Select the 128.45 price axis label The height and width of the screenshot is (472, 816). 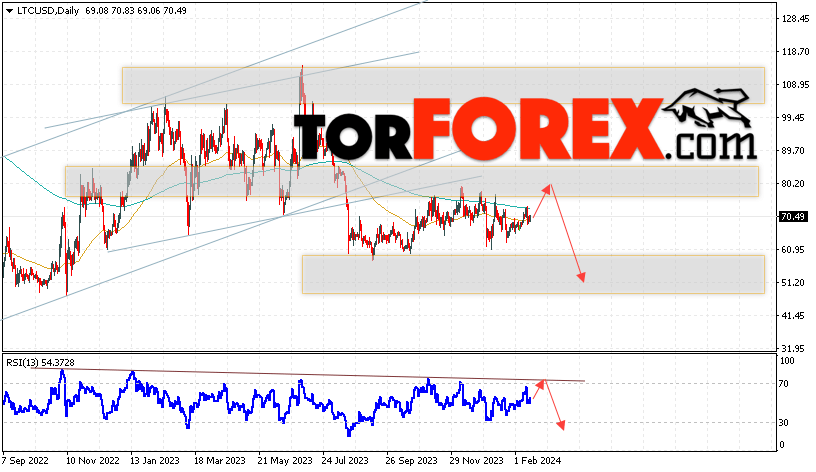coord(795,19)
